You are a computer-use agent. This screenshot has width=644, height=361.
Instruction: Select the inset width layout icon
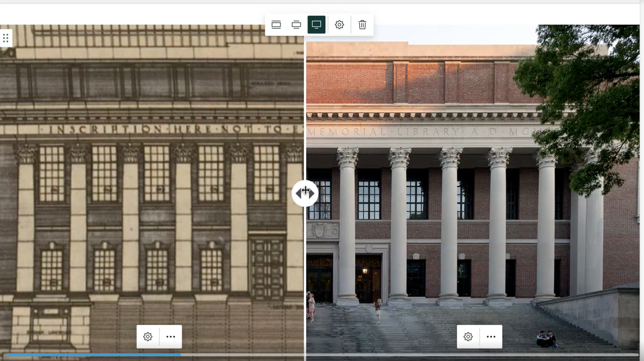296,25
